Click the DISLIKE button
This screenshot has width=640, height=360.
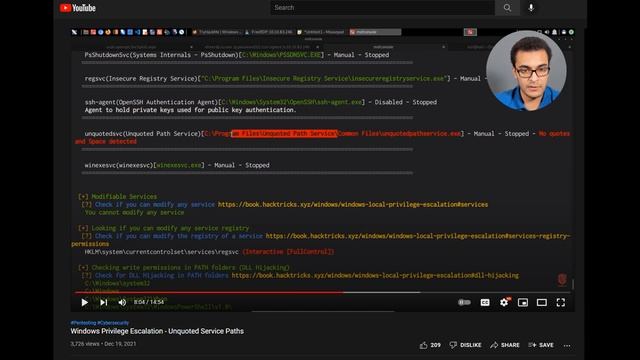465,345
